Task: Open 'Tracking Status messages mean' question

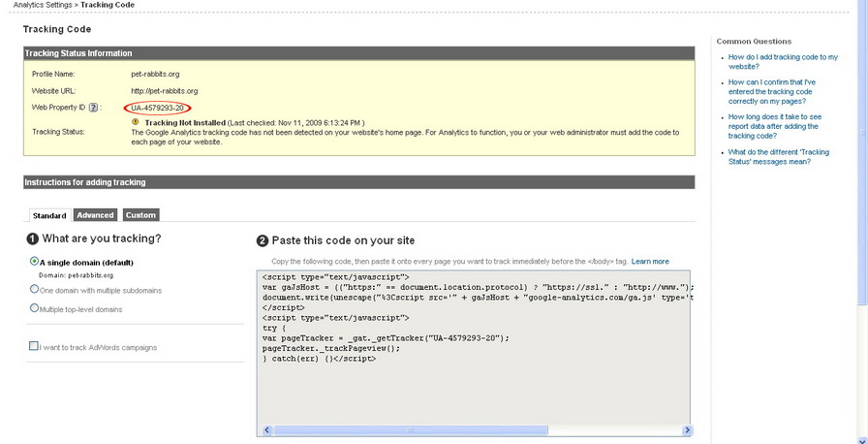Action: [778, 157]
